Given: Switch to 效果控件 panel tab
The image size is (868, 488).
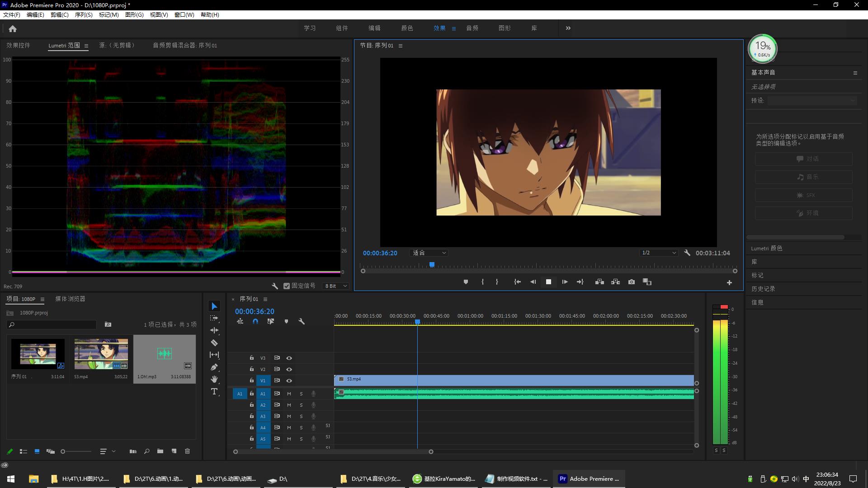Looking at the screenshot, I should pos(18,45).
